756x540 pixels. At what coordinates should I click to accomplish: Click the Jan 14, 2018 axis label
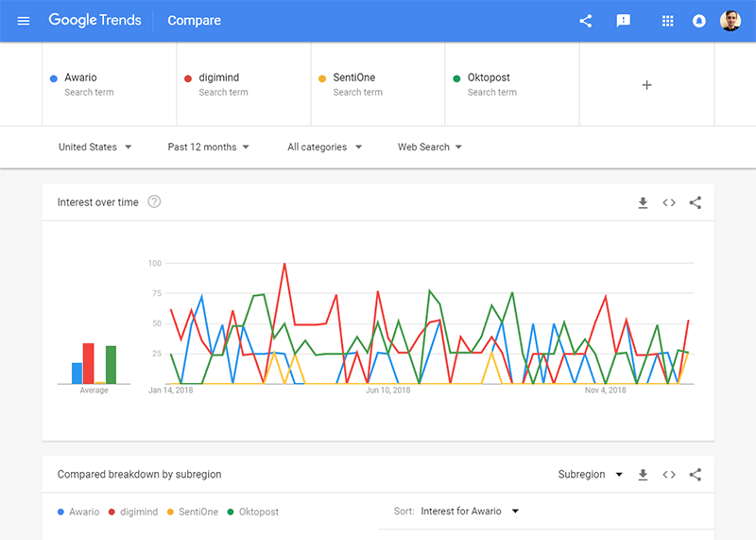[x=171, y=390]
